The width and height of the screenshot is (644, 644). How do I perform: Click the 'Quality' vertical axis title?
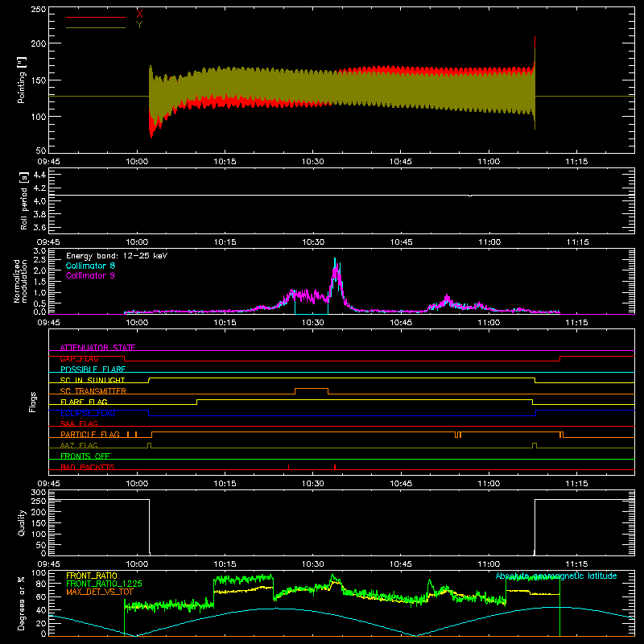[22, 522]
